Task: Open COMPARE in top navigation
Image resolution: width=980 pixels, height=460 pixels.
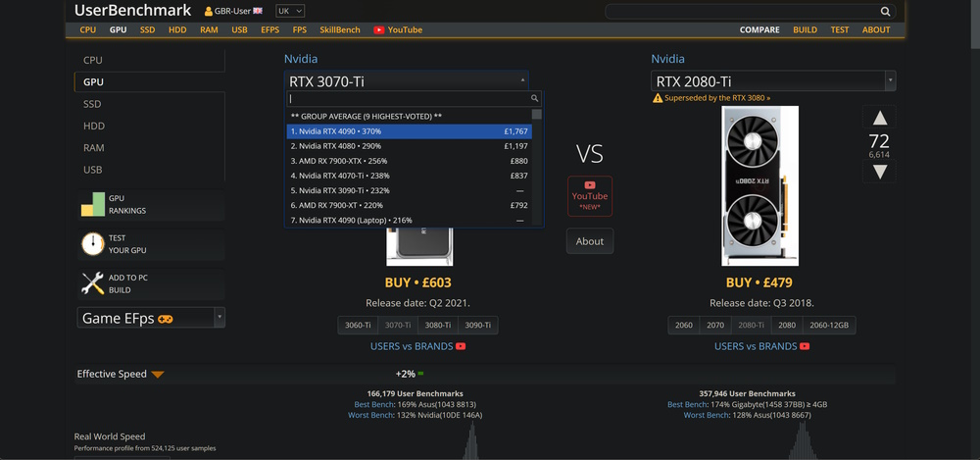Action: click(x=759, y=30)
